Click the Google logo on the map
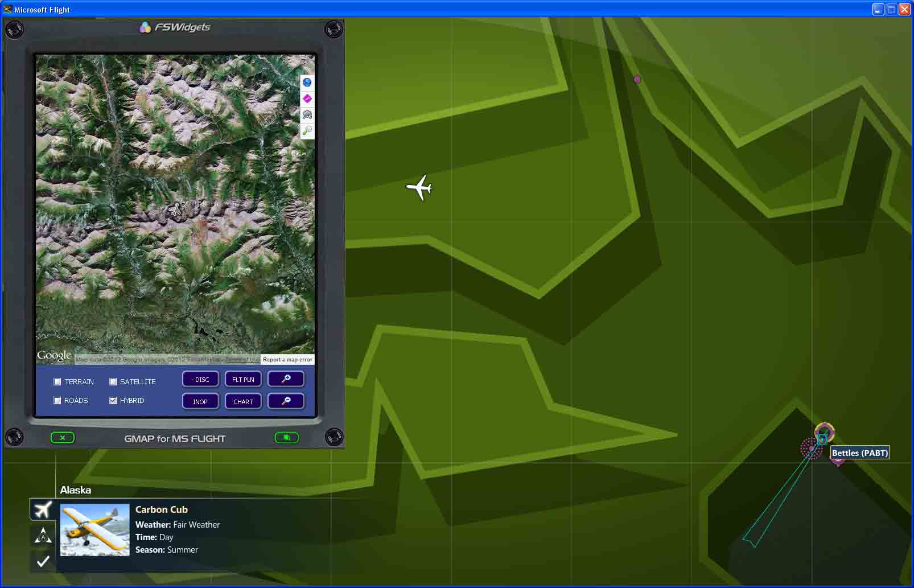The height and width of the screenshot is (588, 914). pos(54,356)
